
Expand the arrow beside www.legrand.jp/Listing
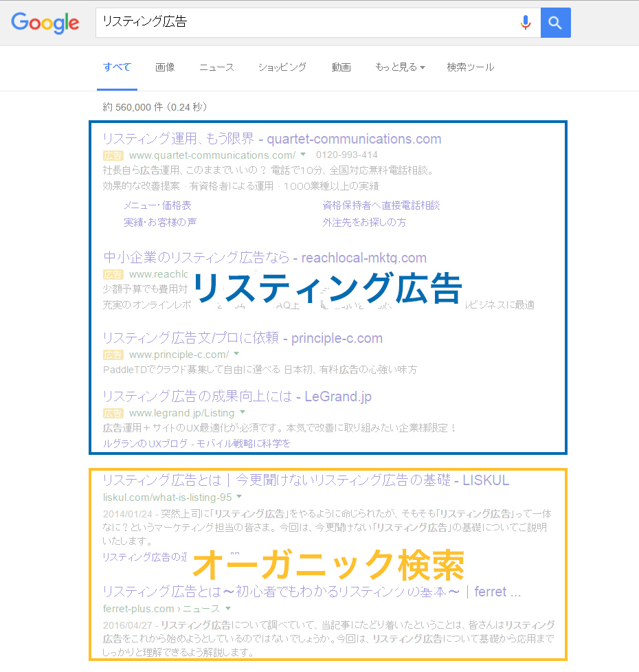(243, 412)
